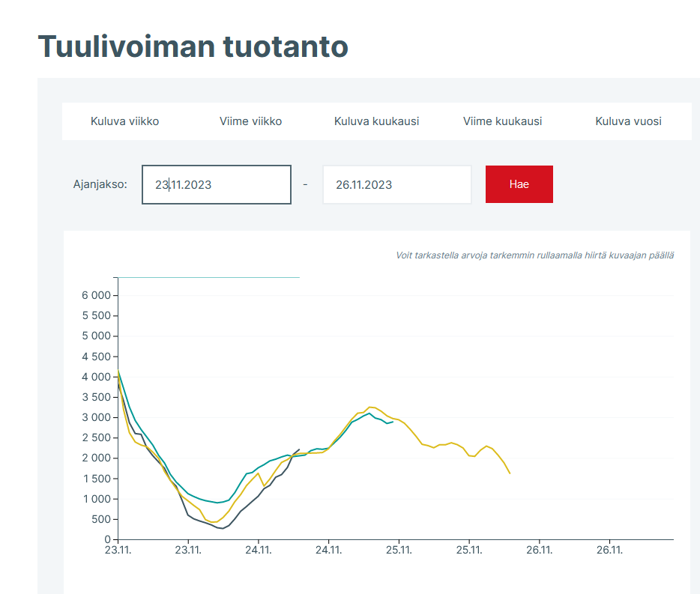Click the 3 000 y-axis label
The height and width of the screenshot is (594, 700).
pyautogui.click(x=96, y=417)
